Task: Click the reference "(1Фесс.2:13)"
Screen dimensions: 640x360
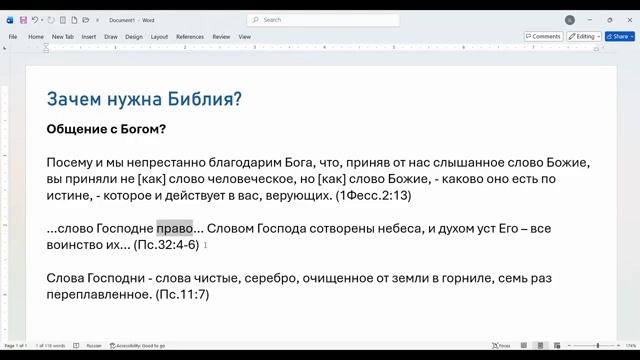Action: [373, 195]
